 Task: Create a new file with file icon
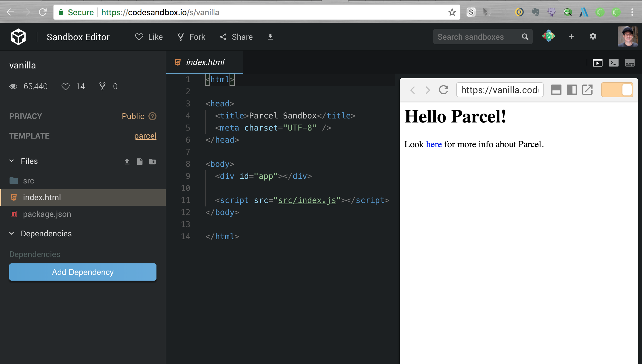[140, 162]
